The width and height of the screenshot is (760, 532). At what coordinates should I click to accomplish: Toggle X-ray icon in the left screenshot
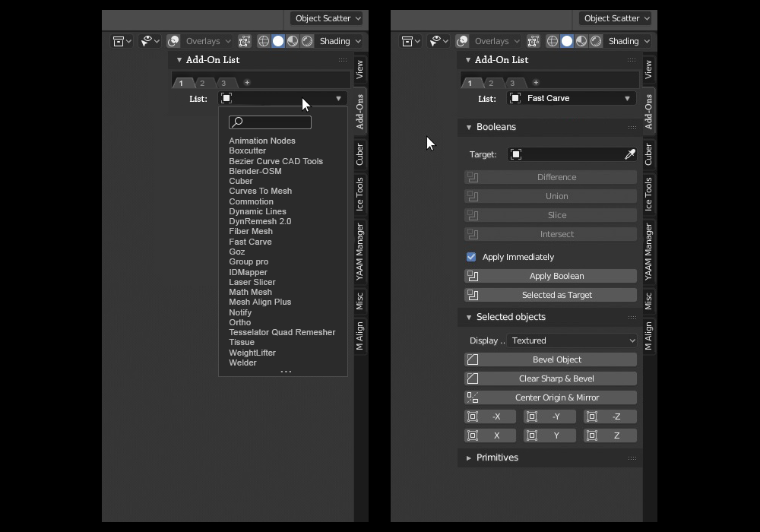pos(245,41)
